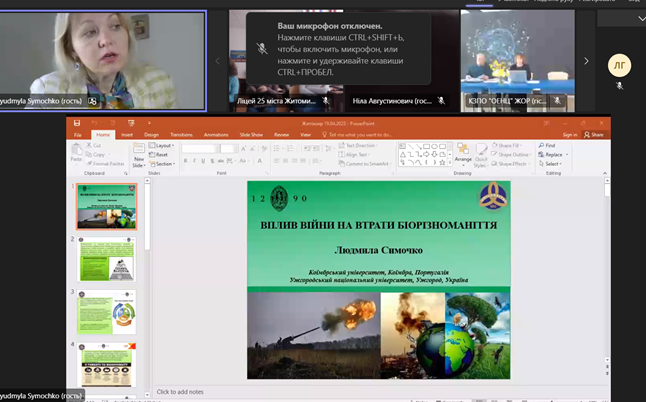Image resolution: width=646 pixels, height=402 pixels.
Task: Select slide 2 thumbnail
Action: click(x=107, y=259)
